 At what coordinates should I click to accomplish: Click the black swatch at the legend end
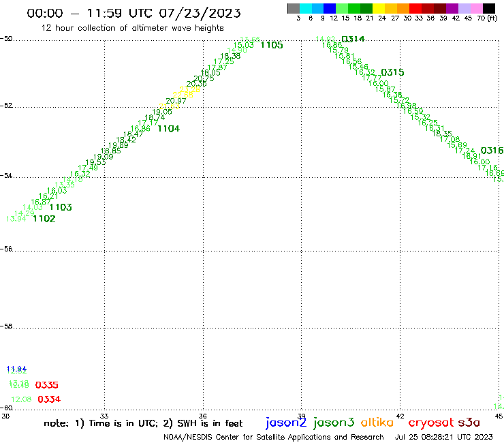coord(488,8)
